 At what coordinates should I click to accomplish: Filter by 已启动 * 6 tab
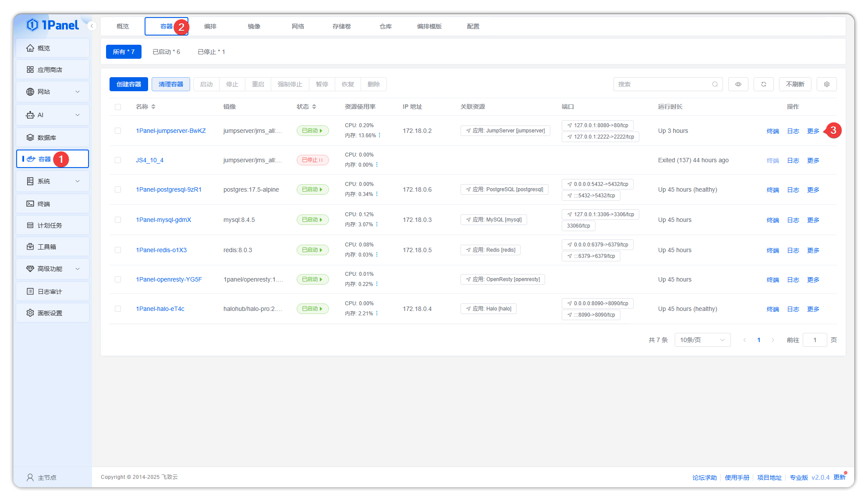point(167,52)
